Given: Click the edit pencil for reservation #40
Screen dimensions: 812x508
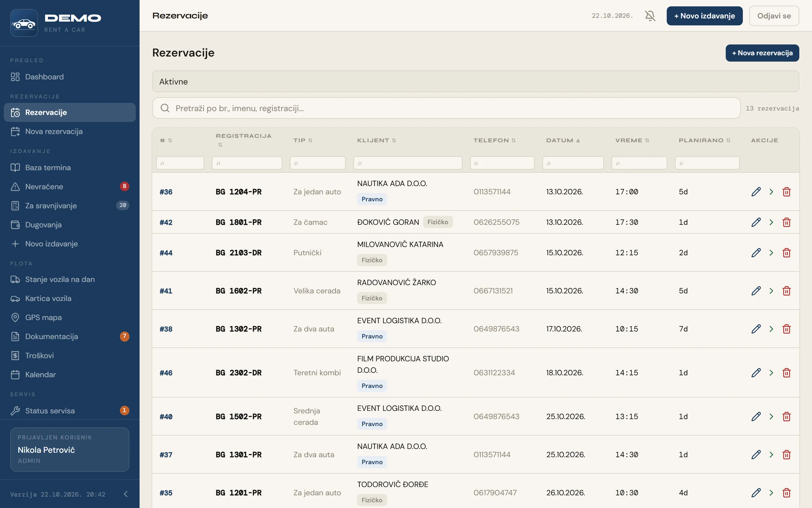Looking at the screenshot, I should click(x=756, y=417).
